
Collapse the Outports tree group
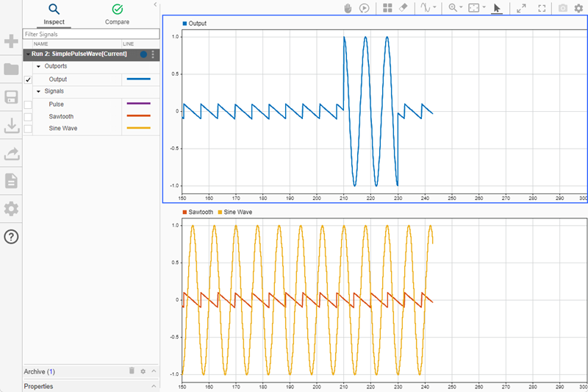tap(37, 66)
